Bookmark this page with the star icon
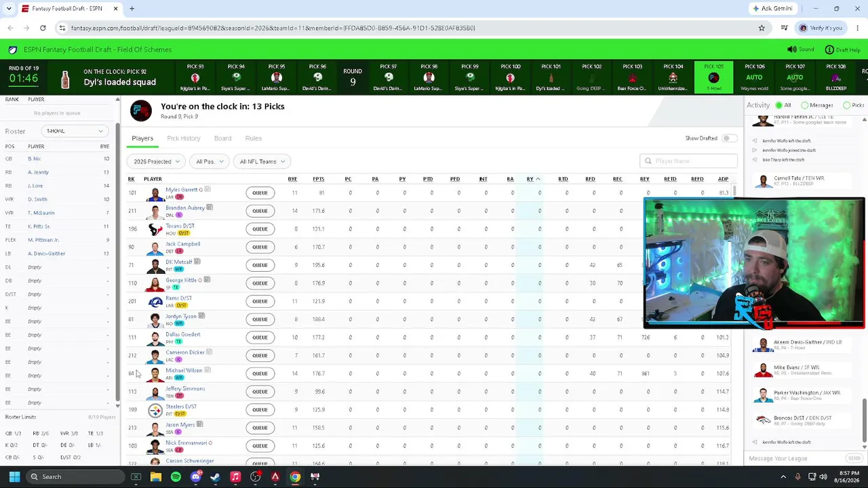 tap(762, 28)
